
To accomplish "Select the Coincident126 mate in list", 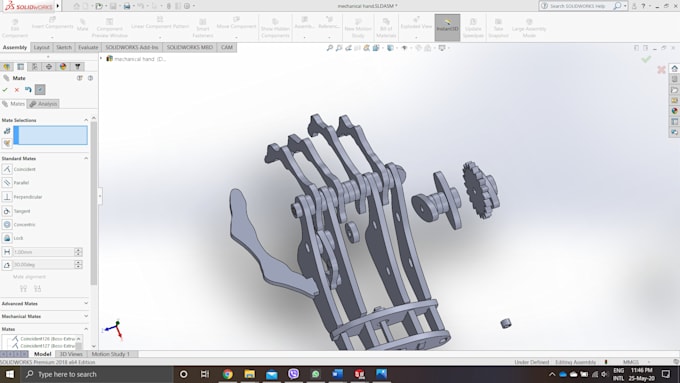I will (x=45, y=339).
